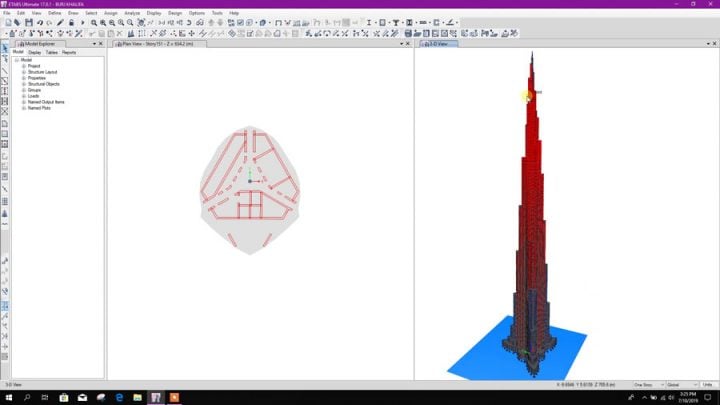Expand the Structure Layout tree node

[24, 72]
